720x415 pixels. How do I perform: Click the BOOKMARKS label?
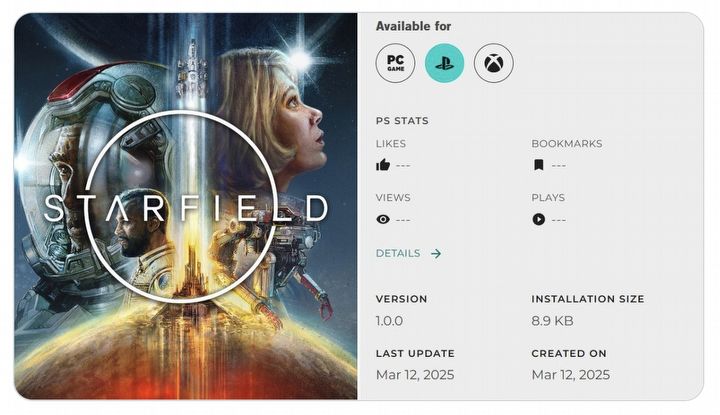coord(566,144)
